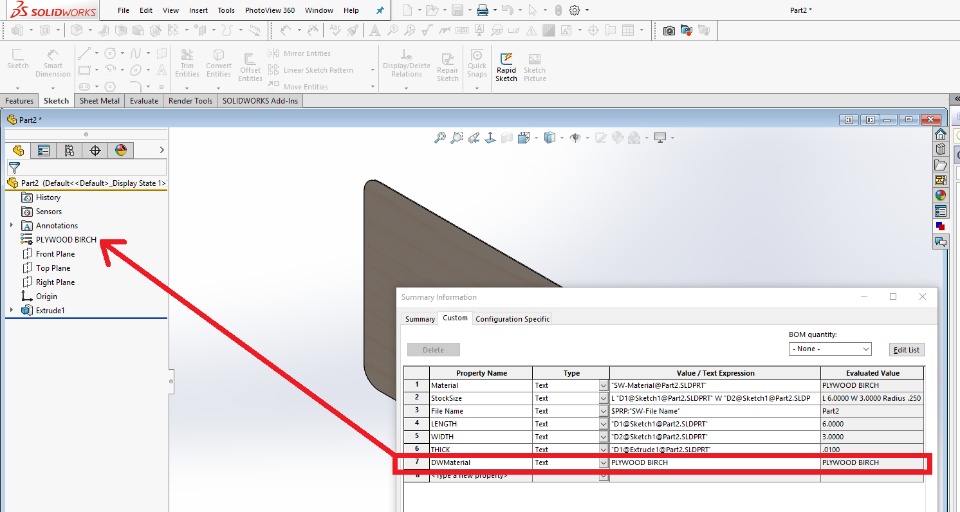Open the Type dropdown for StockSize row
This screenshot has width=960, height=512.
coord(604,399)
